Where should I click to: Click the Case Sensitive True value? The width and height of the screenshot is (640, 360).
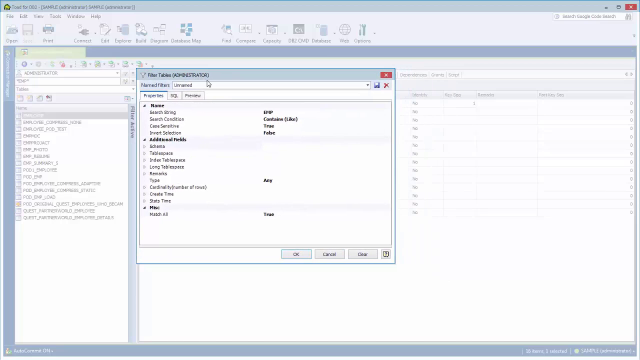coord(269,126)
